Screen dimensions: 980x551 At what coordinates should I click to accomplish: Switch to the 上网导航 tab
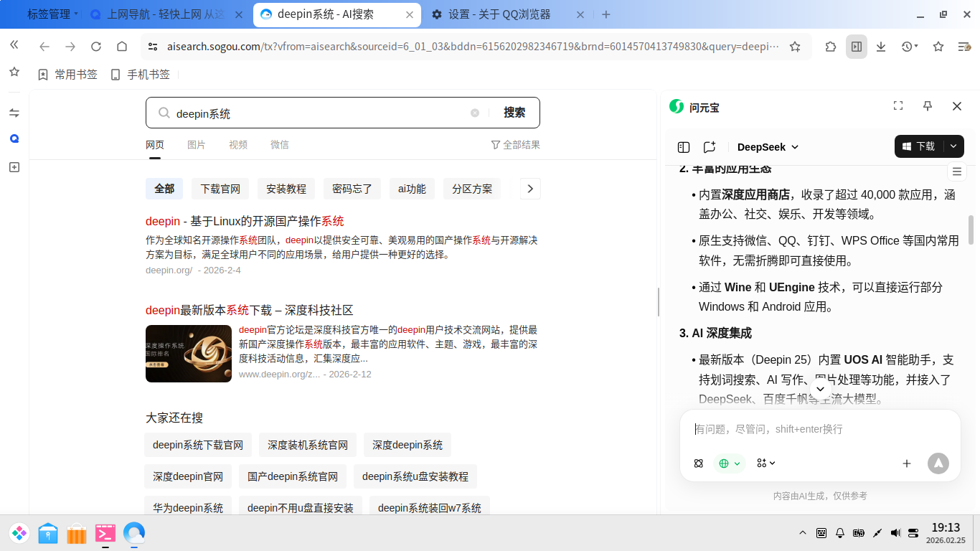[168, 14]
